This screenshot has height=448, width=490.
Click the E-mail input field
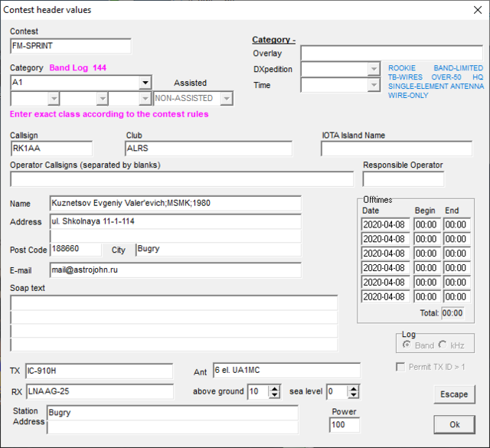click(x=175, y=270)
